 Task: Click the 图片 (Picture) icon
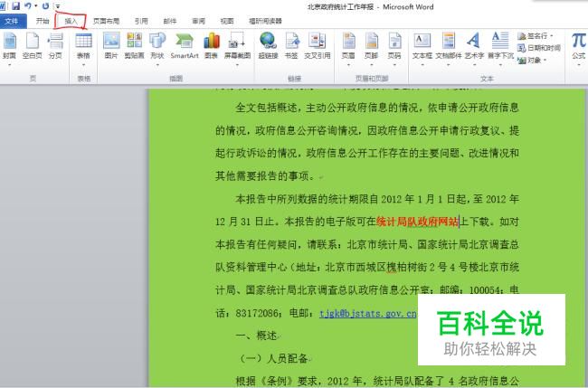pos(111,41)
